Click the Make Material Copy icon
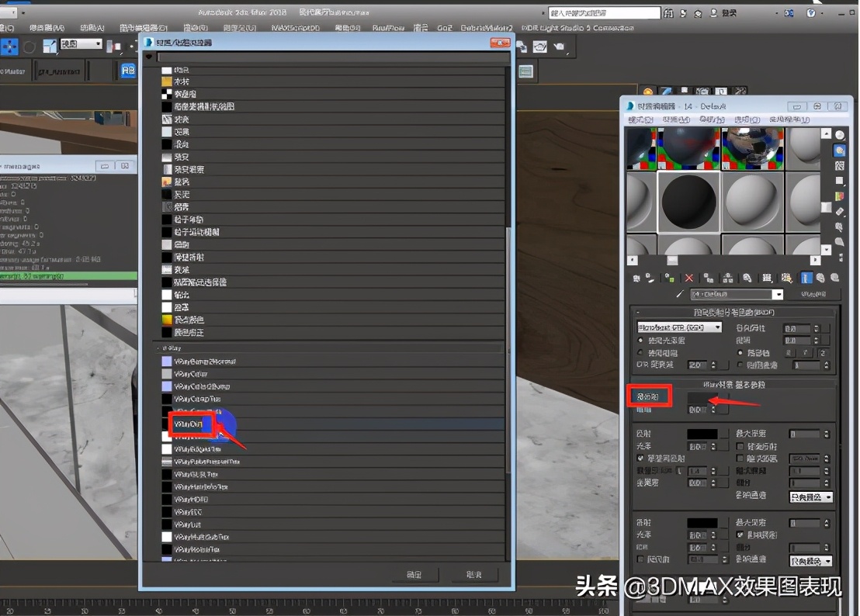This screenshot has height=616, width=860. point(708,278)
